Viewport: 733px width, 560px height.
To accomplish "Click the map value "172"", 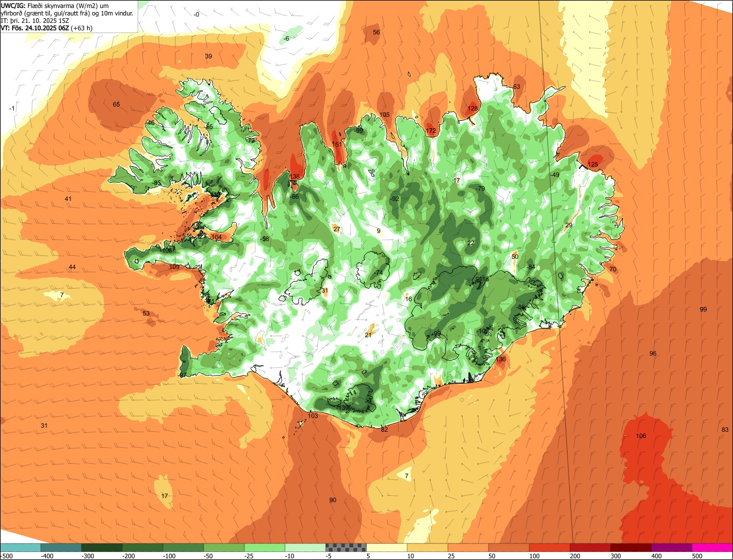I will (431, 131).
